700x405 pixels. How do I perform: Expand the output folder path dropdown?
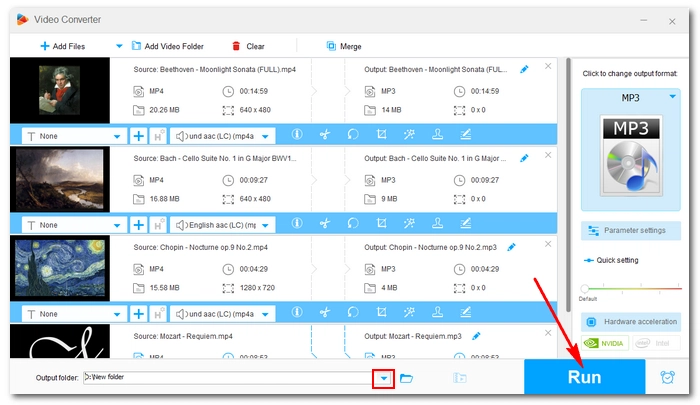pyautogui.click(x=383, y=379)
